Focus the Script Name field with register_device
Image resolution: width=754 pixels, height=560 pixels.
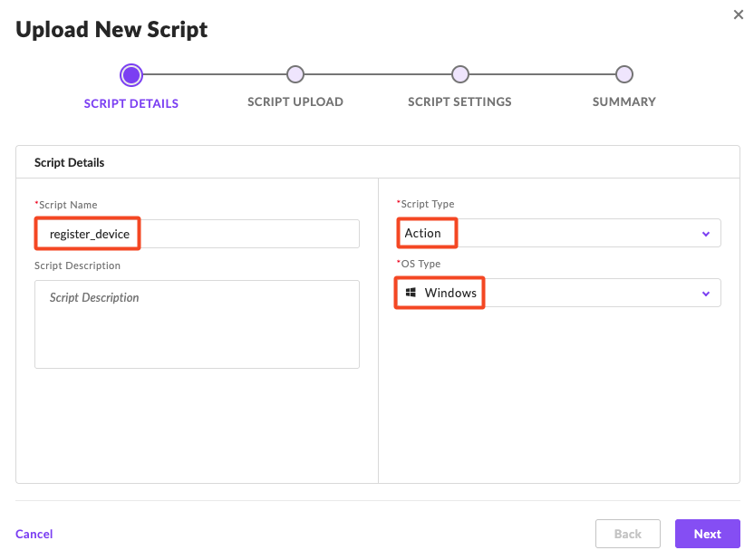(197, 234)
